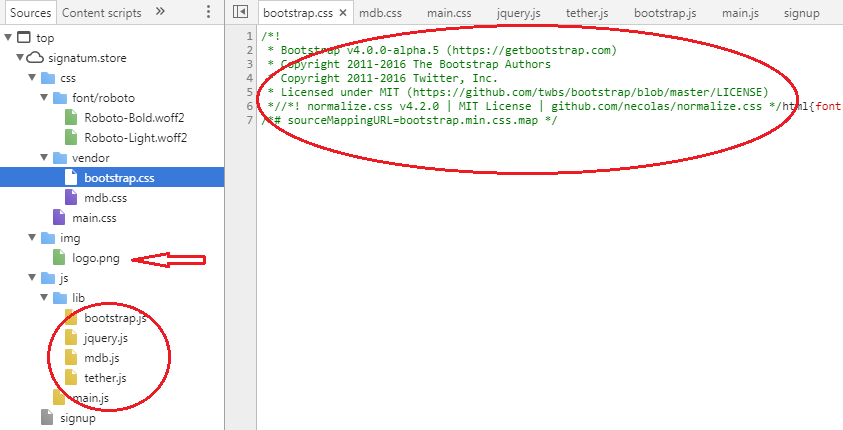Screen dimensions: 843x430
Task: Click the purple mdb.css file icon
Action: pos(71,197)
